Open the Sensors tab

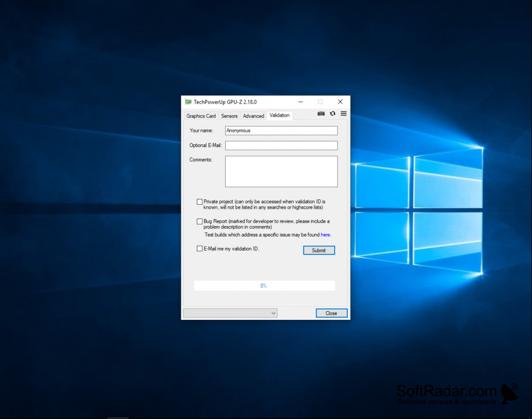pyautogui.click(x=229, y=116)
